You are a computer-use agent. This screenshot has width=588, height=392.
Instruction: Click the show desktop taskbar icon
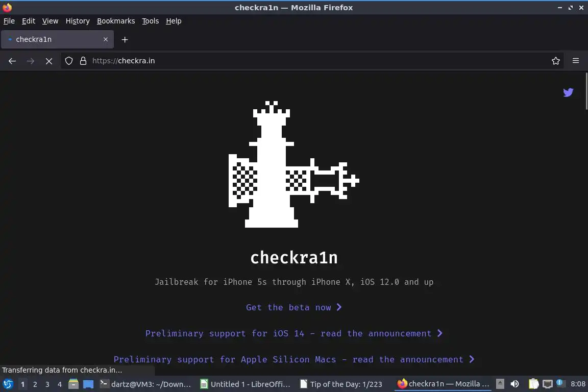[88, 384]
